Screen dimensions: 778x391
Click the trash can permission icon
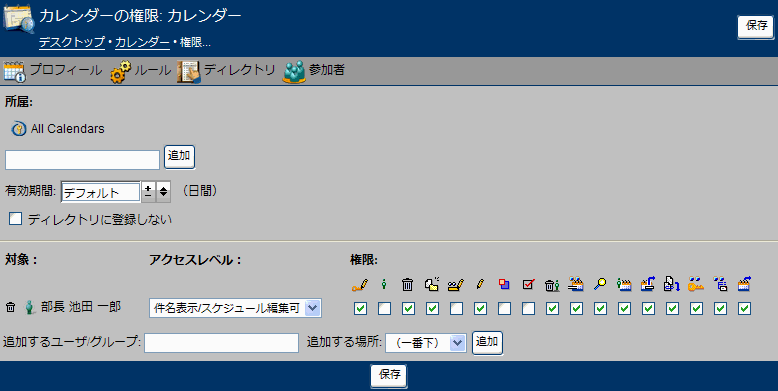pyautogui.click(x=407, y=284)
